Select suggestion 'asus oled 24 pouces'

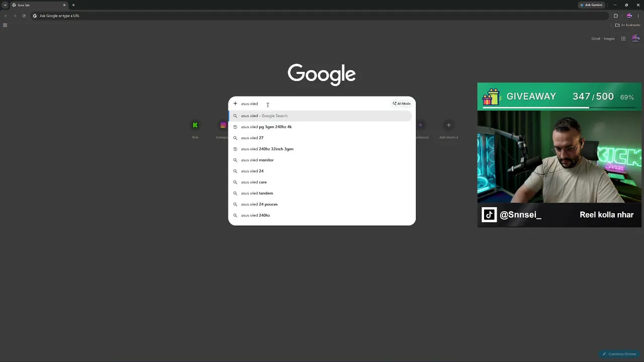click(320, 204)
